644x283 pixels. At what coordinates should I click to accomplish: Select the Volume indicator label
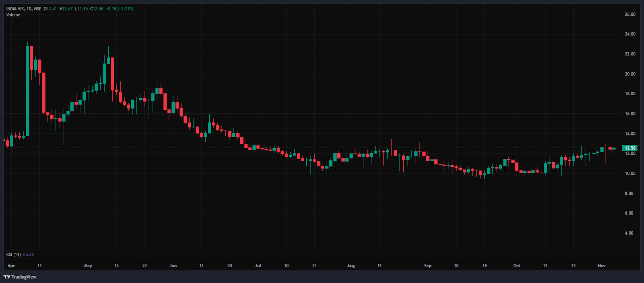[13, 15]
